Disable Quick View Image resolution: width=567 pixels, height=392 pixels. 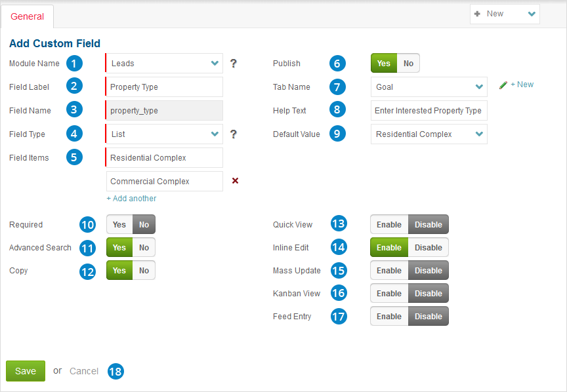pyautogui.click(x=428, y=224)
